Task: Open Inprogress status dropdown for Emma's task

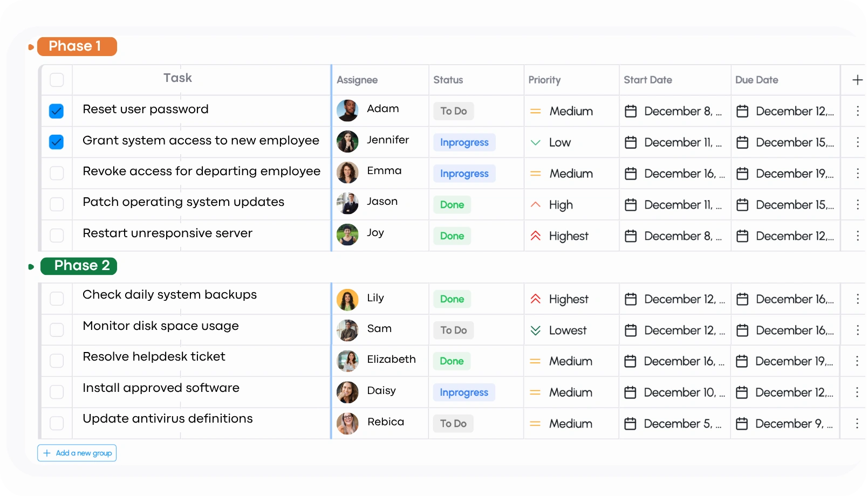Action: (x=464, y=174)
